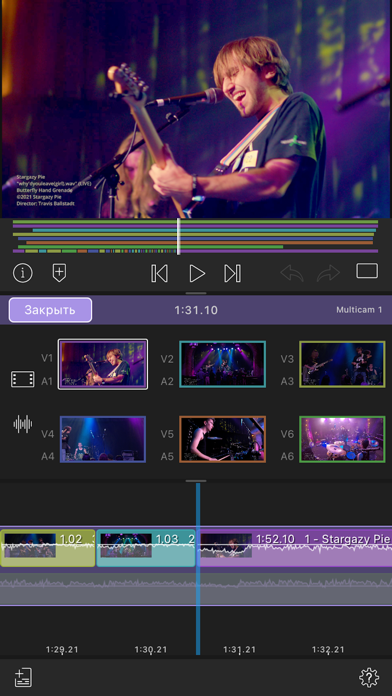392x696 pixels.
Task: Select the purple Stargazy Pie clip
Action: (295, 548)
